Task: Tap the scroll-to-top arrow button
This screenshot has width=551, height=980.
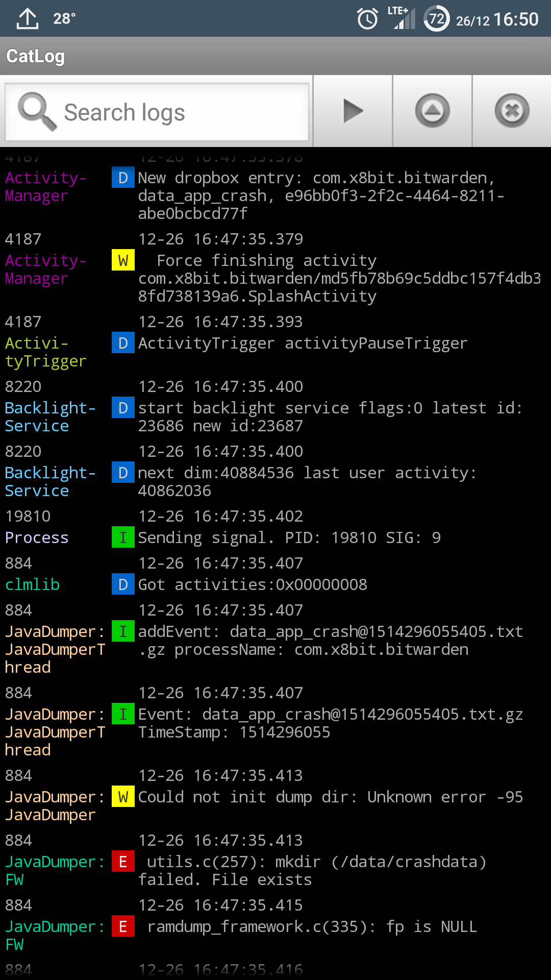Action: coord(432,111)
